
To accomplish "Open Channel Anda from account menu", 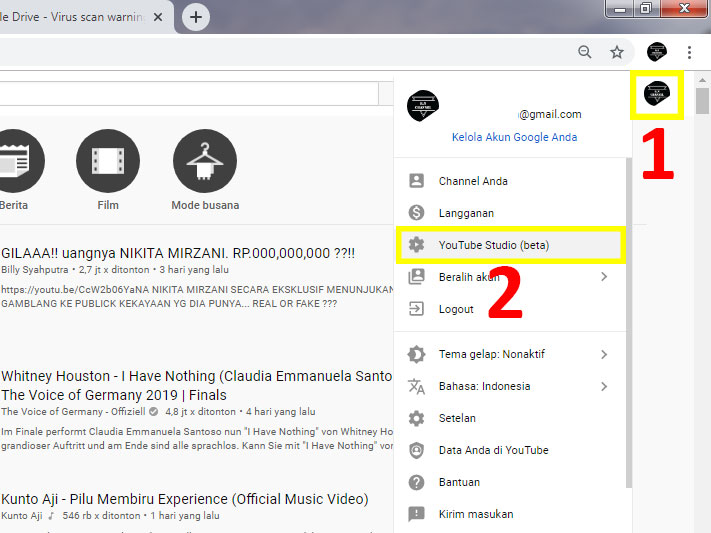I will coord(472,181).
